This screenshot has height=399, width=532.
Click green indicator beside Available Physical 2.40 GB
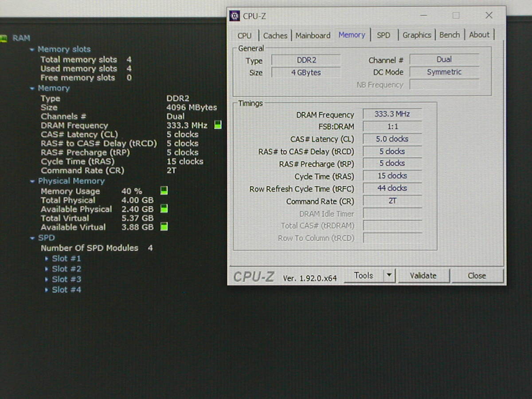pyautogui.click(x=164, y=208)
